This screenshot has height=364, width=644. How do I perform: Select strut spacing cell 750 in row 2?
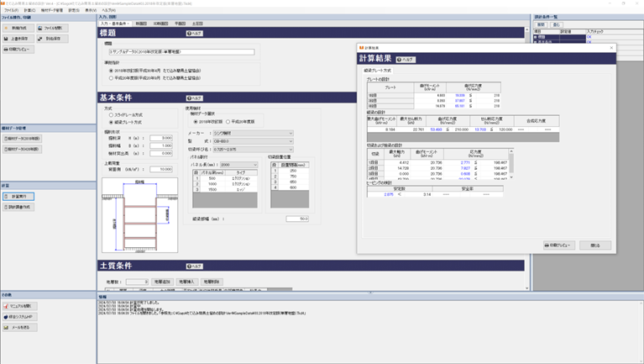293,177
